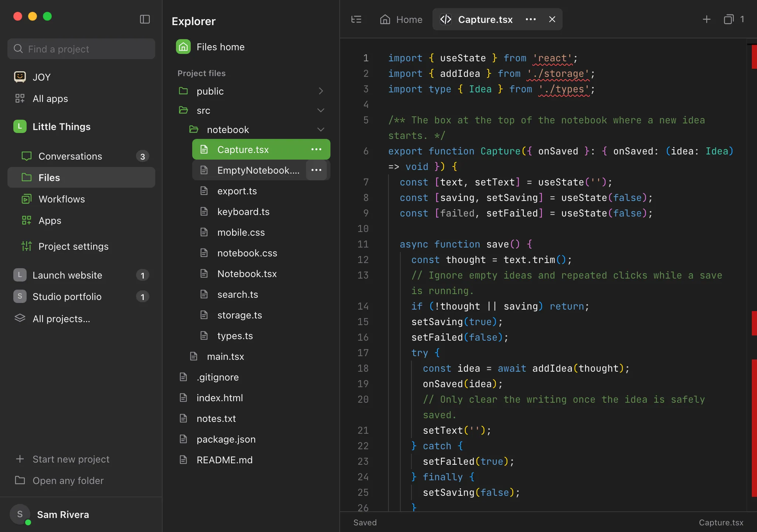Image resolution: width=757 pixels, height=532 pixels.
Task: Open package.json file
Action: pyautogui.click(x=251, y=439)
